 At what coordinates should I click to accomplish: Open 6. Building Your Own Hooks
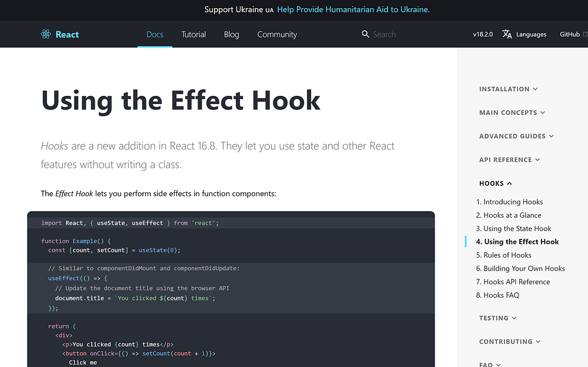tap(520, 269)
